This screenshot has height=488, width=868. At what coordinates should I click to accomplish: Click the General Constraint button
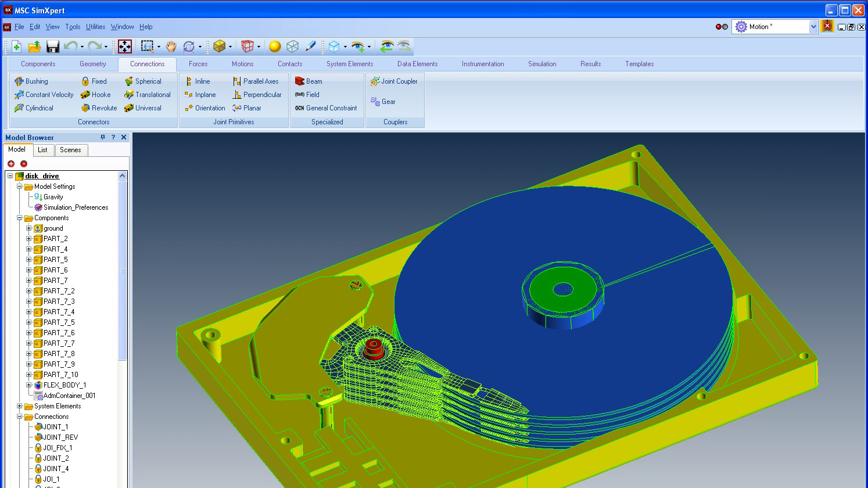tap(326, 108)
